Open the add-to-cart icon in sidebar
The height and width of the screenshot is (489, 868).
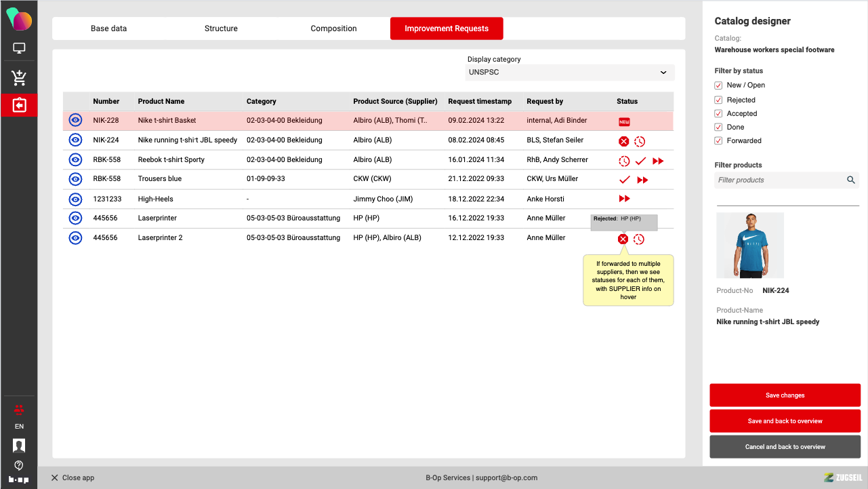click(19, 78)
